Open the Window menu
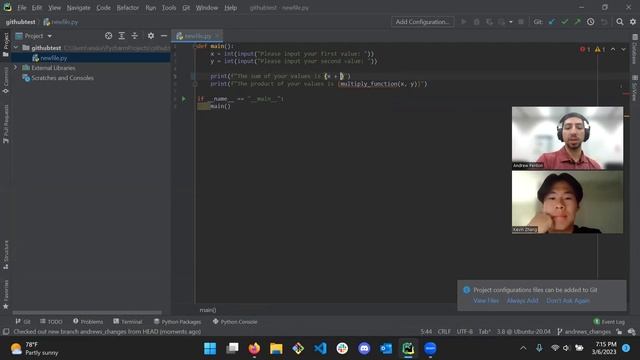The image size is (640, 360). coord(207,8)
